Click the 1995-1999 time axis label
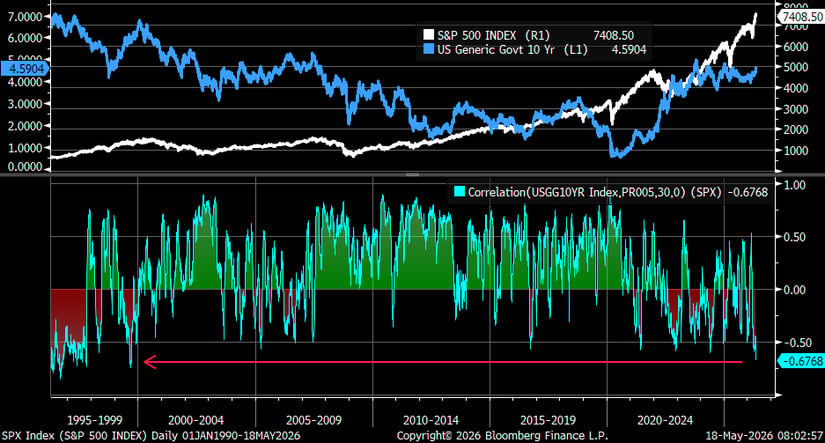The width and height of the screenshot is (825, 443). pyautogui.click(x=95, y=420)
